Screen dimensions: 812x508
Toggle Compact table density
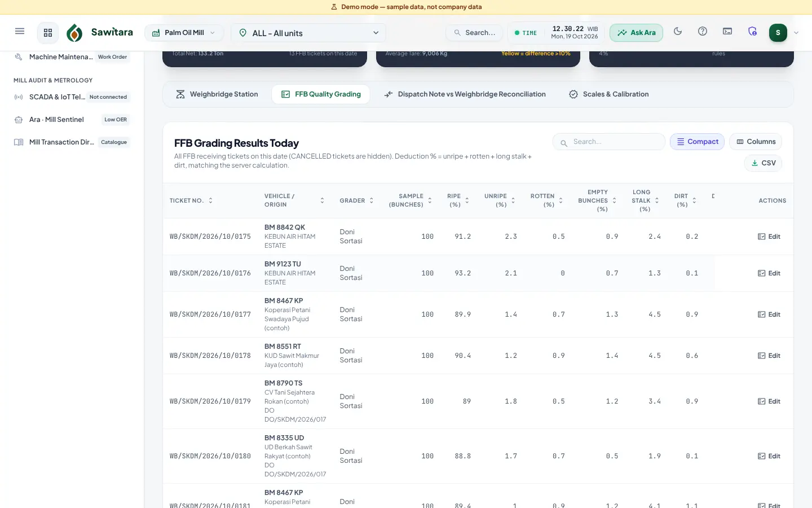(698, 142)
